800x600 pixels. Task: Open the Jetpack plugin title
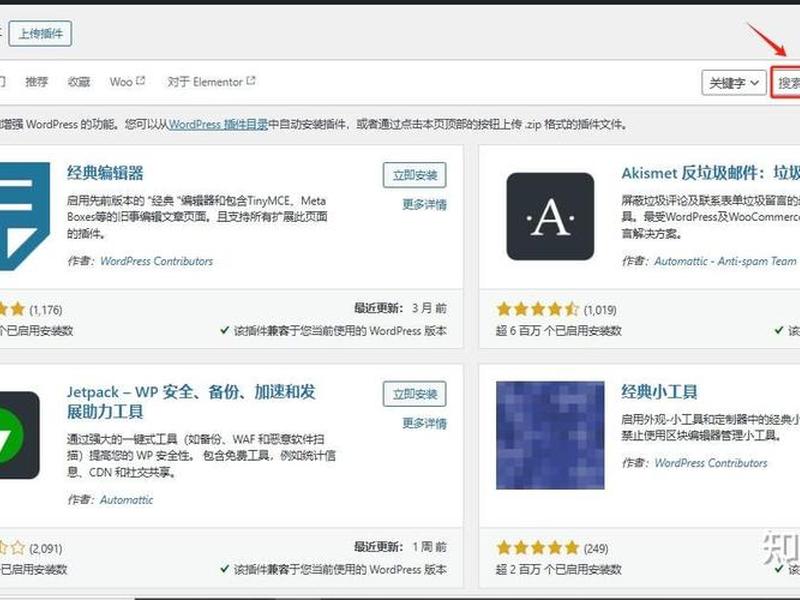pyautogui.click(x=191, y=402)
